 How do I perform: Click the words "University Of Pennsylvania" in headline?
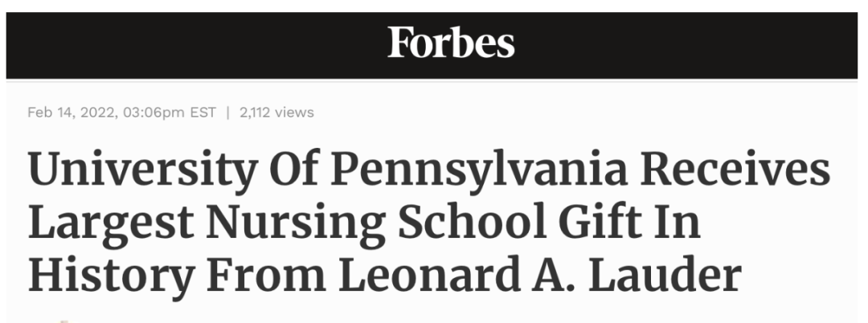pos(327,170)
